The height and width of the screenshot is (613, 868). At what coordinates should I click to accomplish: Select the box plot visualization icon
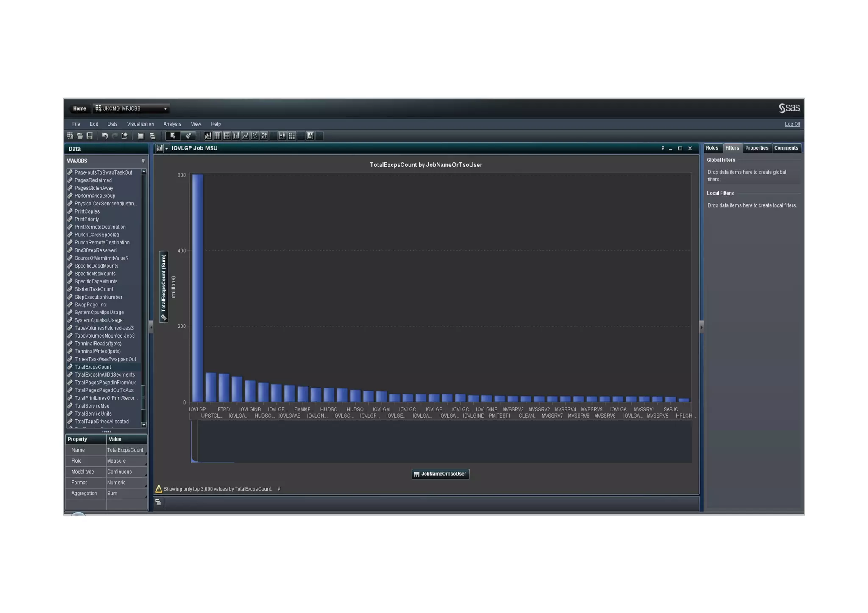pyautogui.click(x=282, y=136)
